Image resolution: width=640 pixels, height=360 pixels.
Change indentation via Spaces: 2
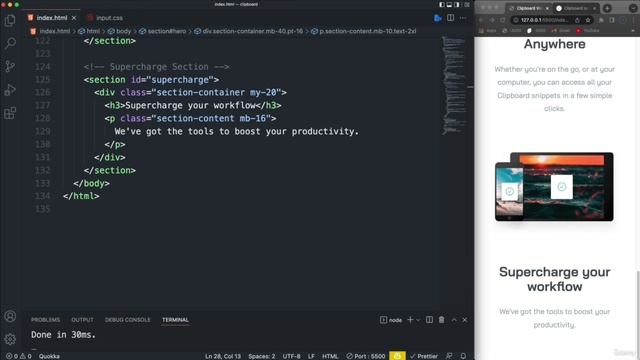click(262, 356)
